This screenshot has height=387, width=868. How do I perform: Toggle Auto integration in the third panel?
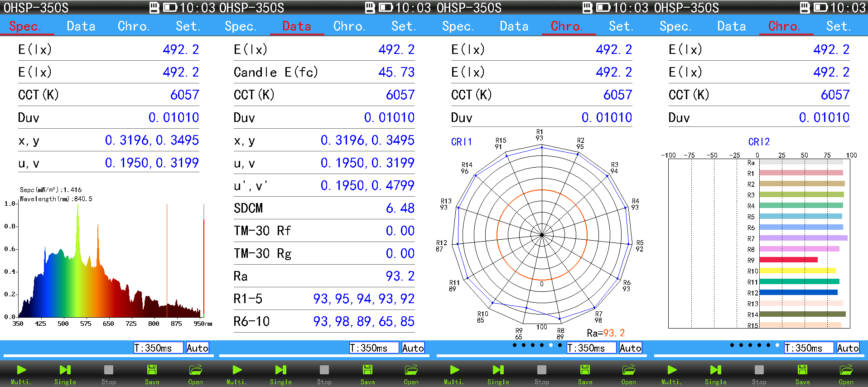tap(631, 348)
